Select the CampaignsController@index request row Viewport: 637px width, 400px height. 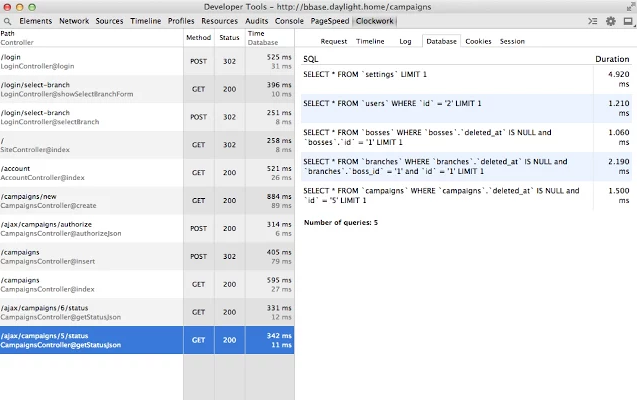pos(147,285)
